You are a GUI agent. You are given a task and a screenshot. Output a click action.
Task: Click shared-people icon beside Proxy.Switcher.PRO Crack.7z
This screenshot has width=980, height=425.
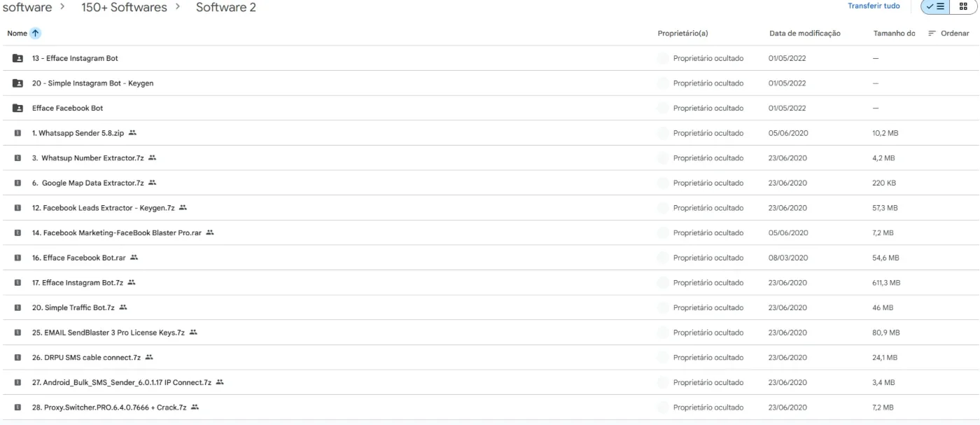coord(195,407)
